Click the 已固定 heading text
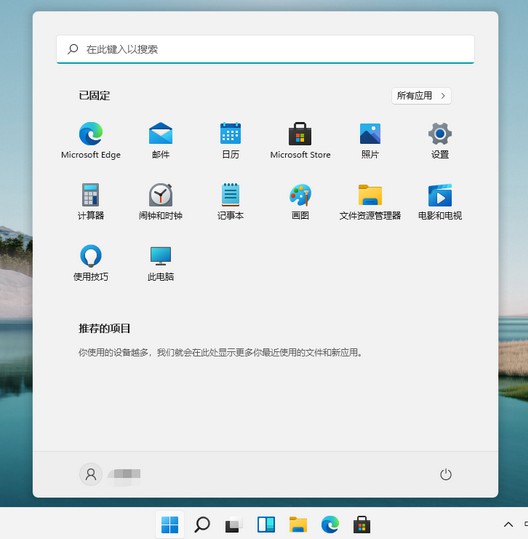The height and width of the screenshot is (539, 528). (x=95, y=96)
